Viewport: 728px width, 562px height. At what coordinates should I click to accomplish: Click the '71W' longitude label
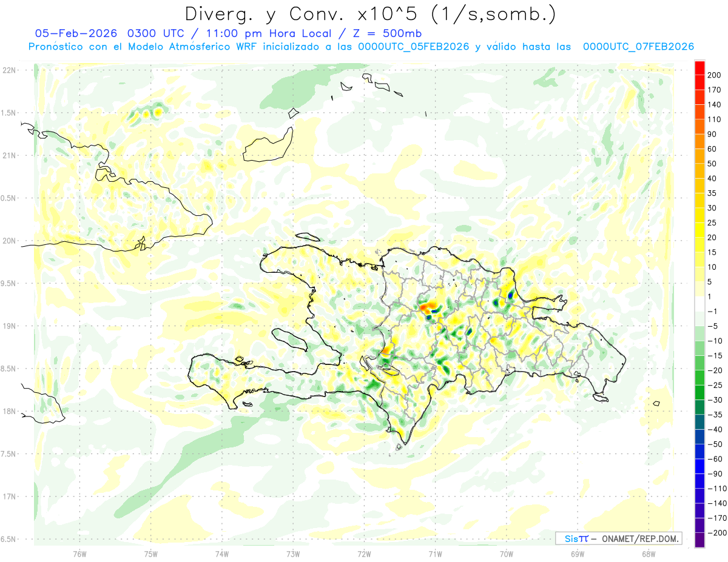pyautogui.click(x=435, y=554)
